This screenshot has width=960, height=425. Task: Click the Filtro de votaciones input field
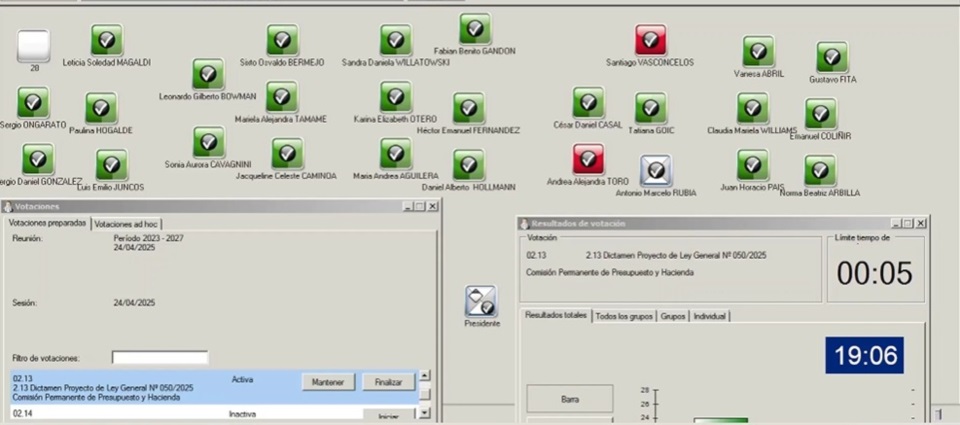[x=160, y=357]
